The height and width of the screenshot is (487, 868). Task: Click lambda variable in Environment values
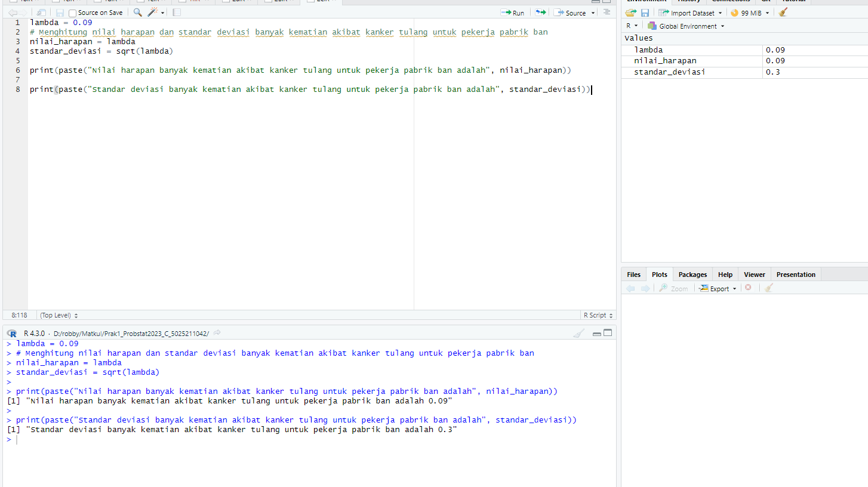pyautogui.click(x=648, y=50)
